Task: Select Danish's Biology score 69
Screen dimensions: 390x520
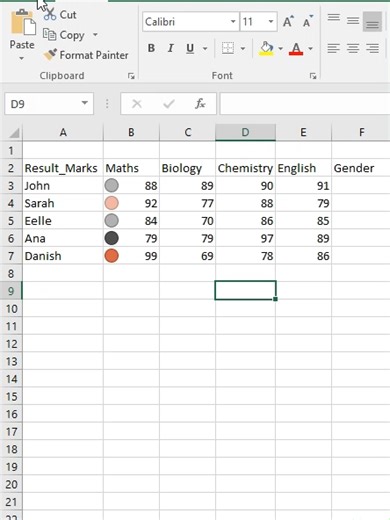Action: [188, 256]
